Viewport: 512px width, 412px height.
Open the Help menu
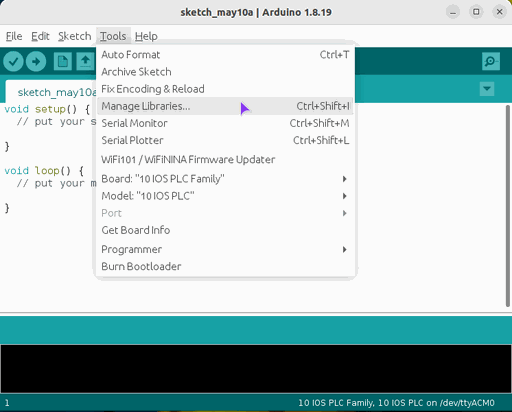pos(146,36)
